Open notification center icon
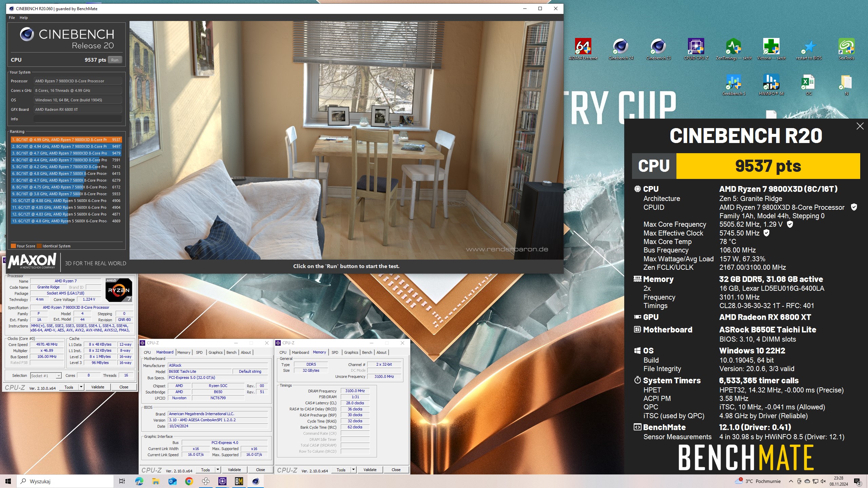Screen dimensions: 868x488 pyautogui.click(x=857, y=481)
